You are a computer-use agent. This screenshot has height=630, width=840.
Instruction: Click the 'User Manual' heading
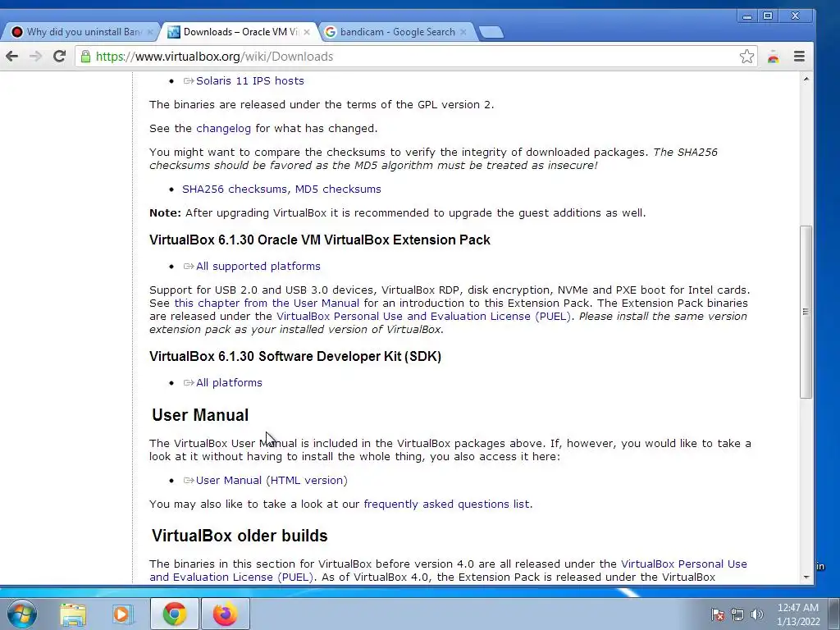[200, 415]
